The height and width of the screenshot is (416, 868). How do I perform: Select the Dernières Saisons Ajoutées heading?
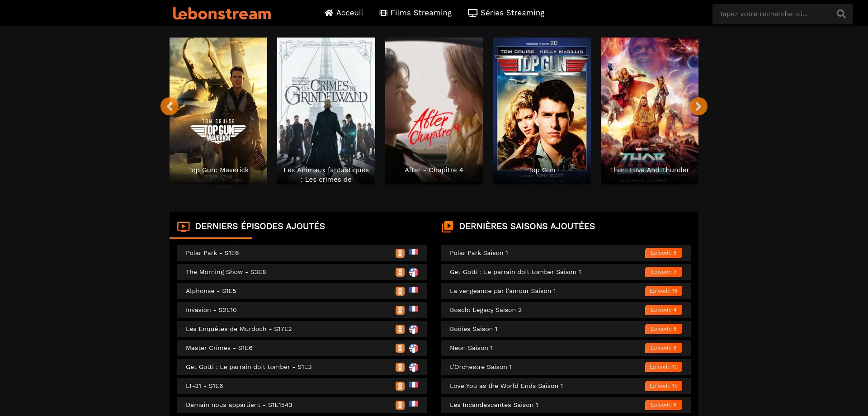pyautogui.click(x=527, y=226)
